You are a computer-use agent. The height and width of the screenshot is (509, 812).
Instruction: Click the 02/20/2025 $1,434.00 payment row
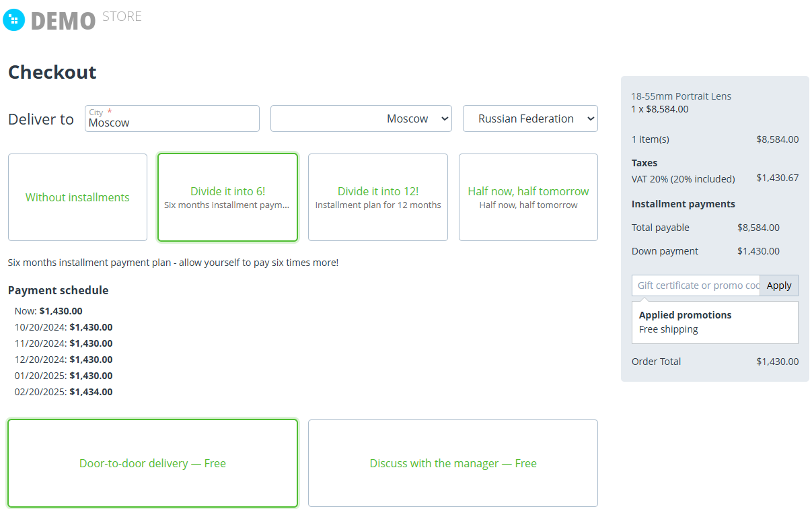tap(63, 392)
